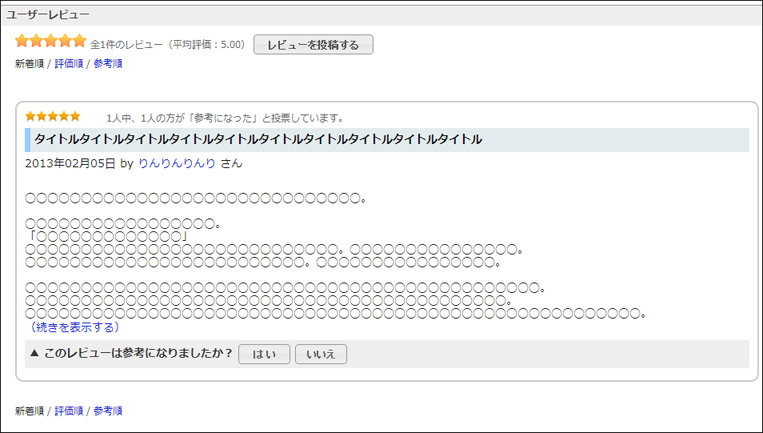Open reviewer りんりんりんり's profile
This screenshot has width=763, height=433.
(x=177, y=163)
